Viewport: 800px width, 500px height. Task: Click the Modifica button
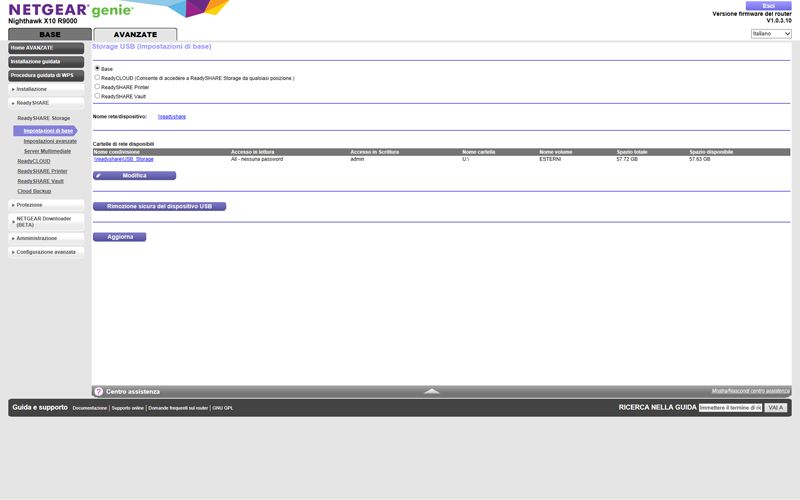click(x=134, y=176)
